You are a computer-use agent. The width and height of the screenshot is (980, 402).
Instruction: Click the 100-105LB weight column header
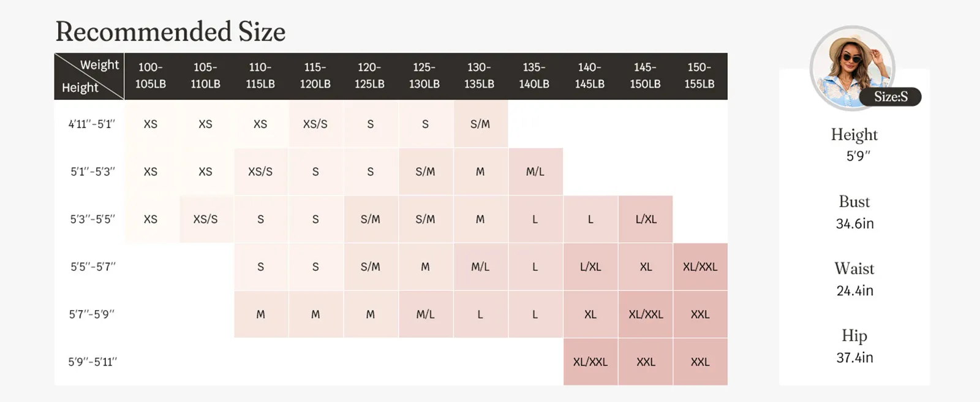click(151, 75)
